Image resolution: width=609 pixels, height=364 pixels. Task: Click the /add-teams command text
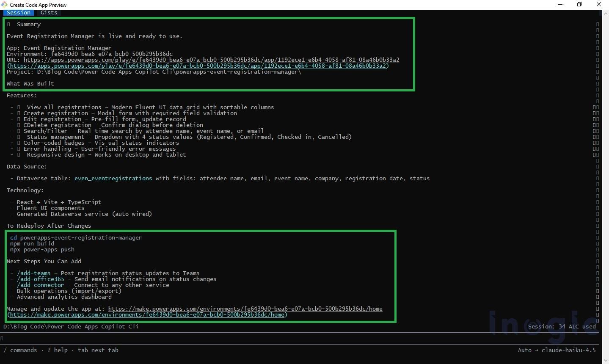point(33,273)
